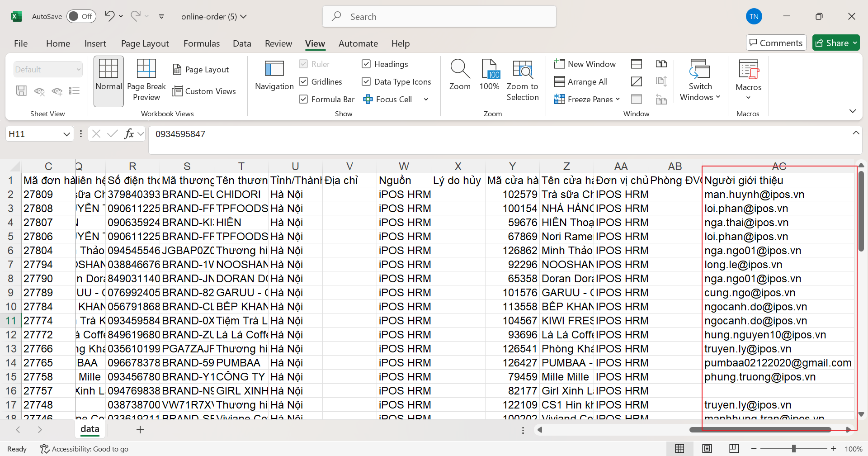Switch to the Review tab
The width and height of the screenshot is (868, 456).
pos(278,43)
